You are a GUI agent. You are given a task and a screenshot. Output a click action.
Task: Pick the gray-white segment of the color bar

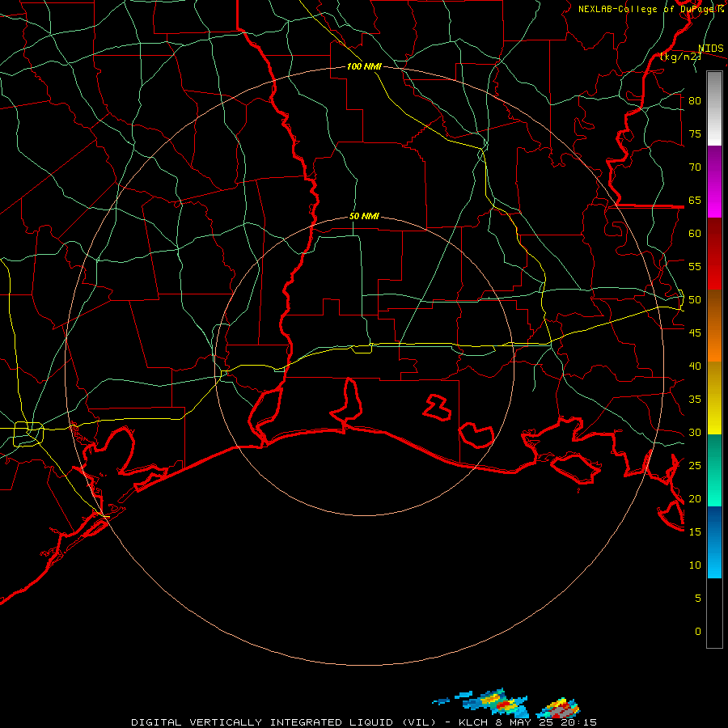tap(714, 108)
